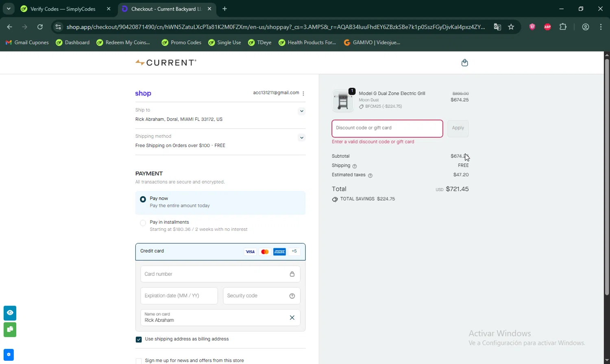The image size is (610, 364).
Task: Click the address bar URL
Action: 276,27
